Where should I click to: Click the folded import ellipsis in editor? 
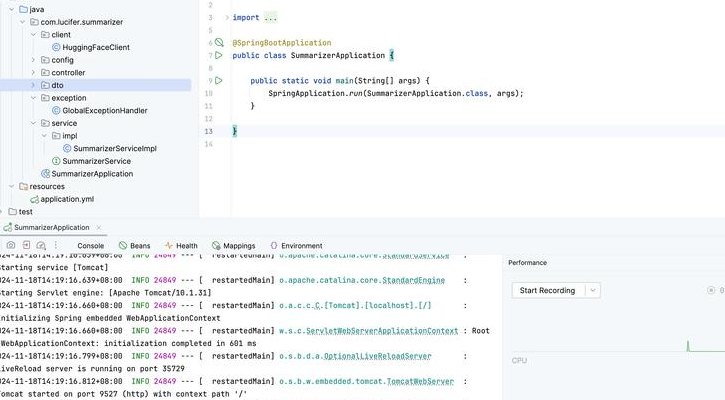coord(270,18)
